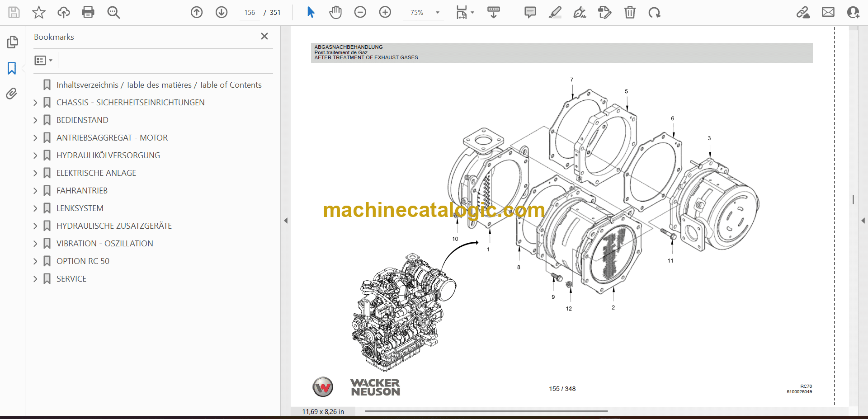This screenshot has width=868, height=419.
Task: Go to the next page arrow
Action: [221, 12]
